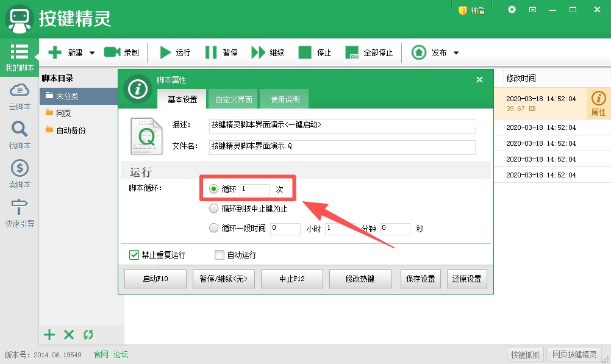Uncheck the 禁止重复运行 checkbox
Screen dimensions: 611x364
[x=134, y=255]
